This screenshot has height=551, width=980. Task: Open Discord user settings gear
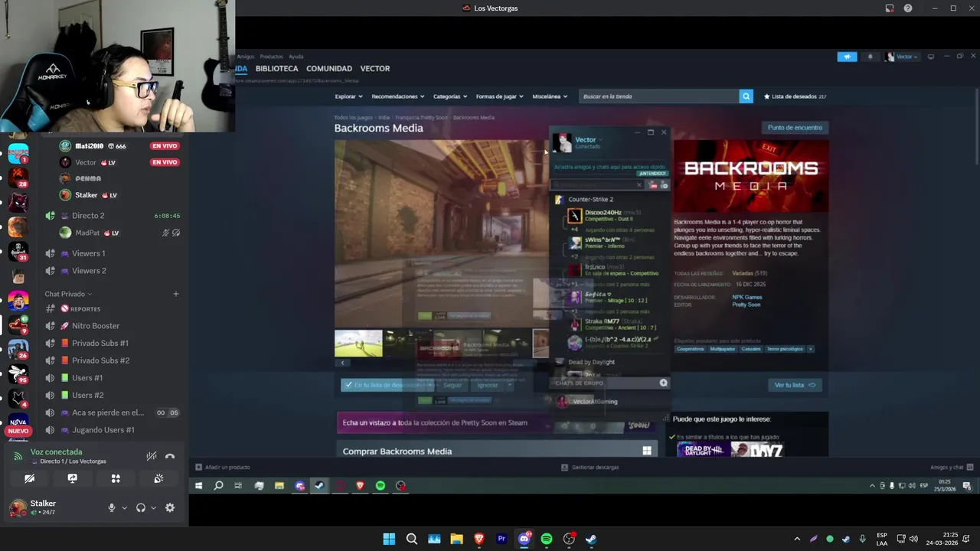[x=170, y=507]
